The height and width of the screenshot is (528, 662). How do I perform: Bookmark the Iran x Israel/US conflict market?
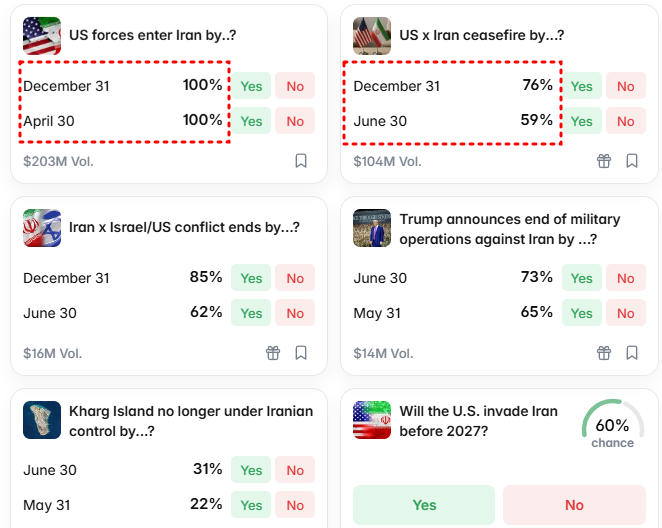[301, 353]
